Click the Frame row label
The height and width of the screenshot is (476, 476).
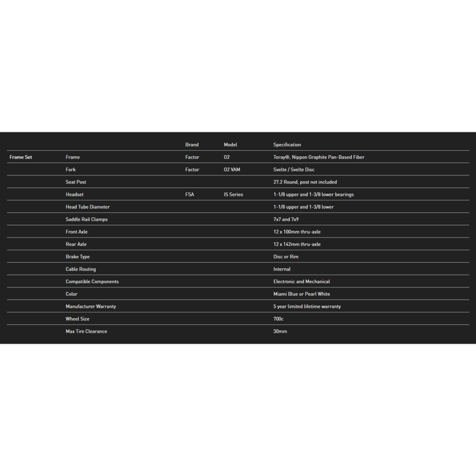pyautogui.click(x=73, y=157)
